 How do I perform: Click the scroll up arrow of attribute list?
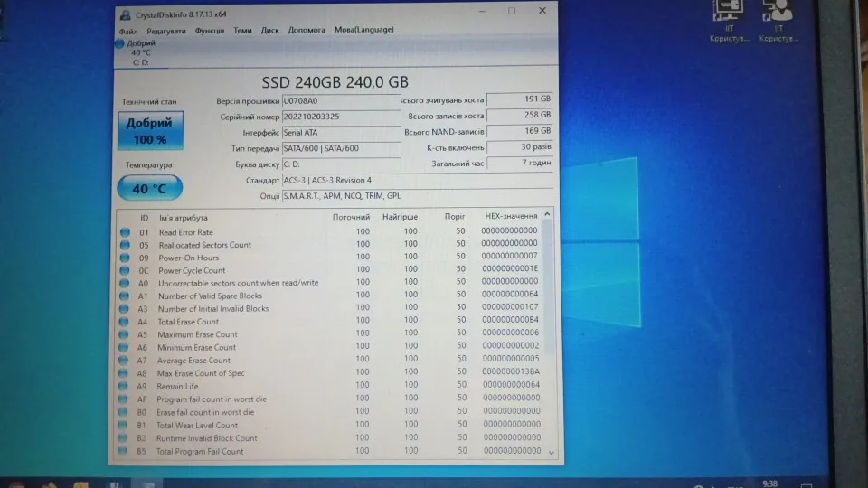point(547,215)
